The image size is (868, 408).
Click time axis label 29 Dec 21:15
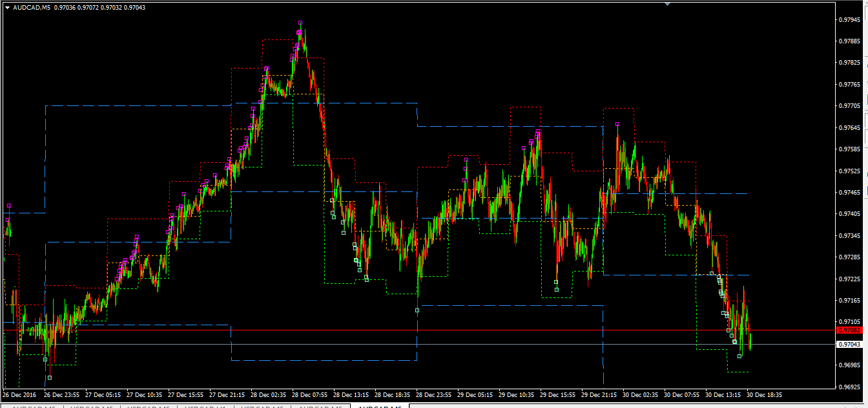(599, 394)
